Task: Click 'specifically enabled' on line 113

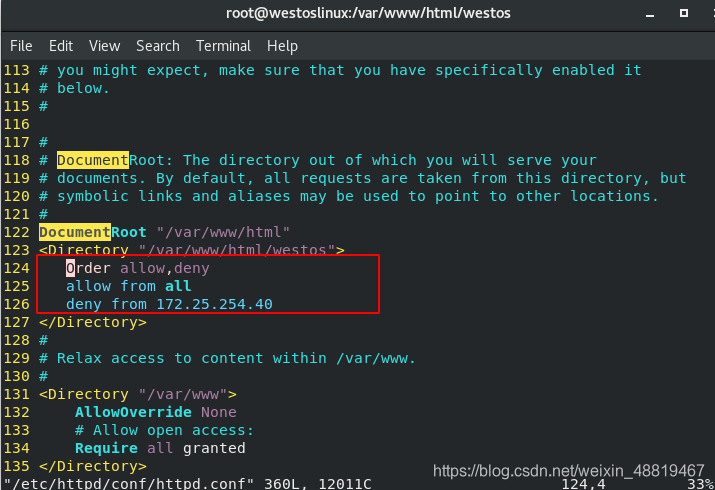Action: click(x=524, y=71)
